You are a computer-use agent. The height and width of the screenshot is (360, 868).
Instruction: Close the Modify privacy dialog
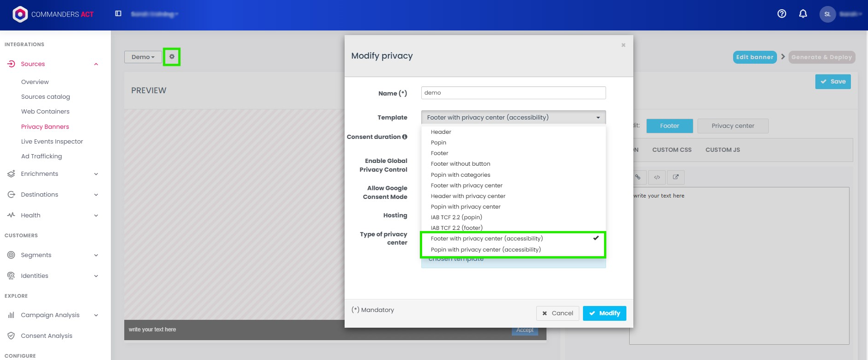[x=623, y=45]
